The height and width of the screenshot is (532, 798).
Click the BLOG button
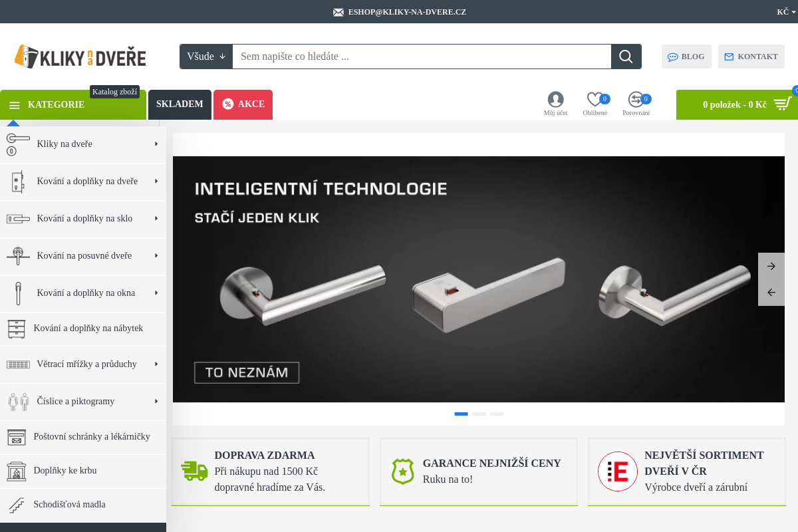686,57
